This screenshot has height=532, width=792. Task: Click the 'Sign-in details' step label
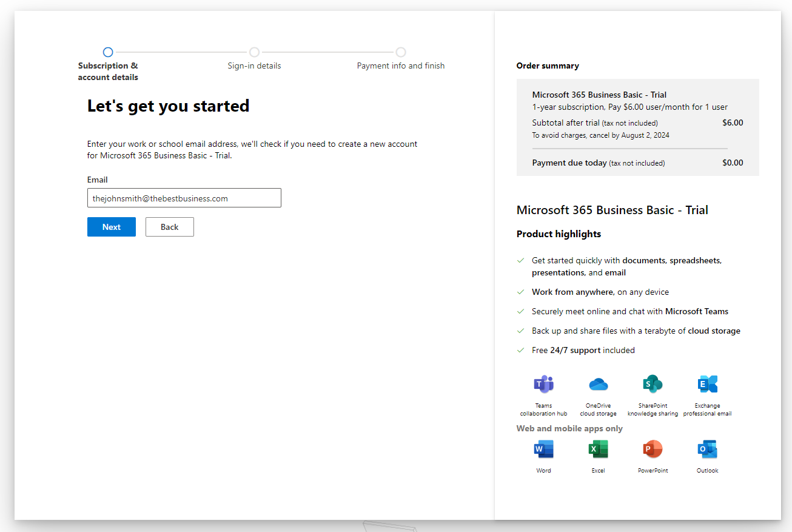(254, 66)
